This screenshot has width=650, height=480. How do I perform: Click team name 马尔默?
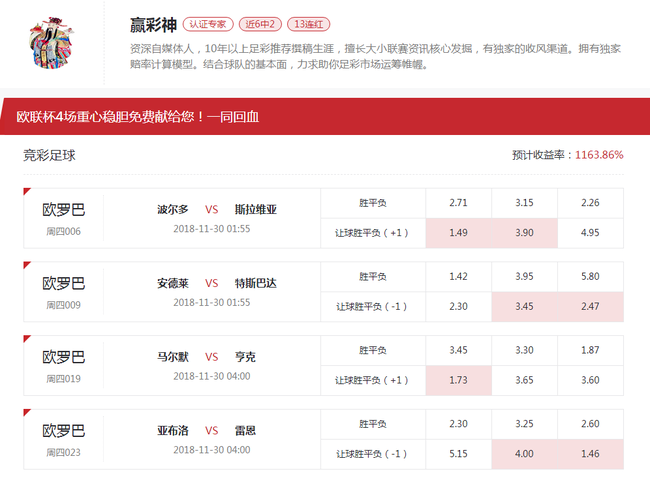coord(173,357)
